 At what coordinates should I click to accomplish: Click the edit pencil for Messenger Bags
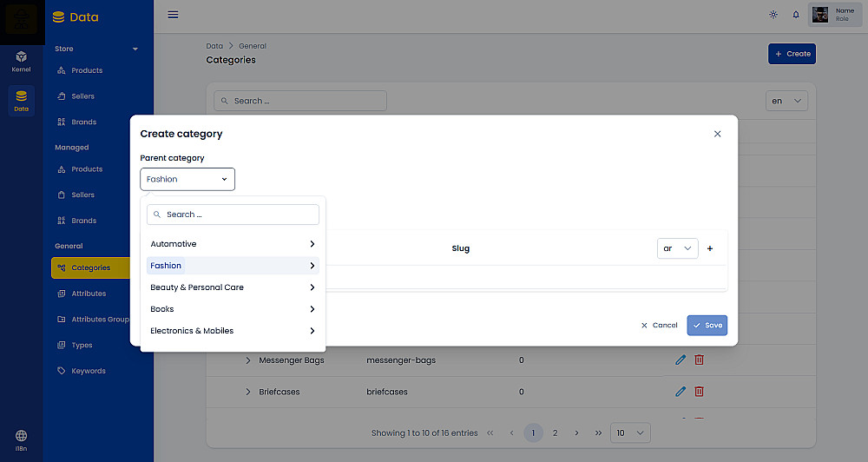[681, 360]
